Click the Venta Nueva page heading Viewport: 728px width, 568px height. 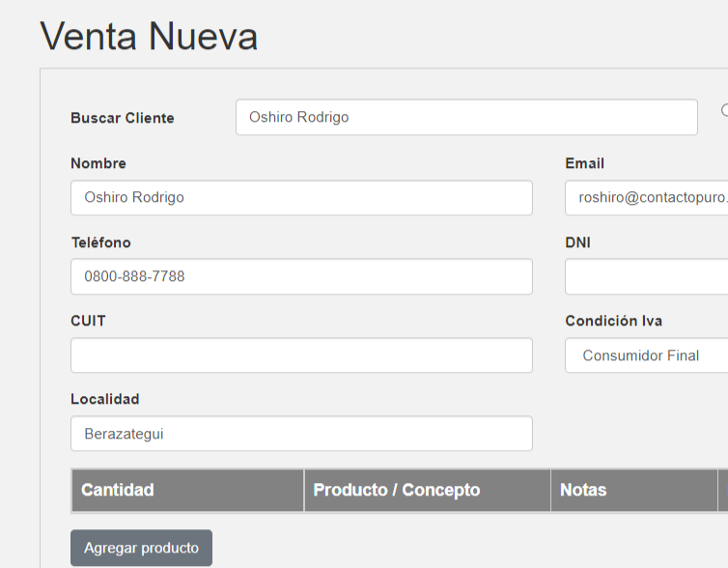[149, 37]
